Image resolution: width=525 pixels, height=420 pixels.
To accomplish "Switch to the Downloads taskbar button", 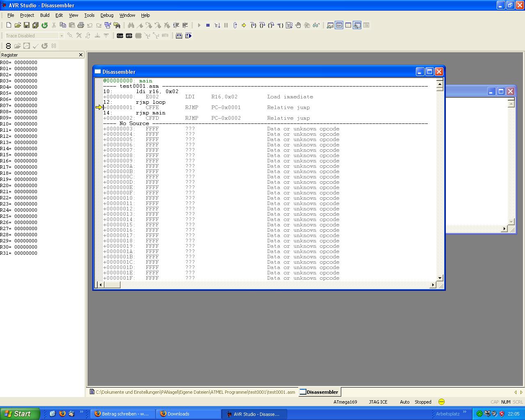I will pos(189,414).
